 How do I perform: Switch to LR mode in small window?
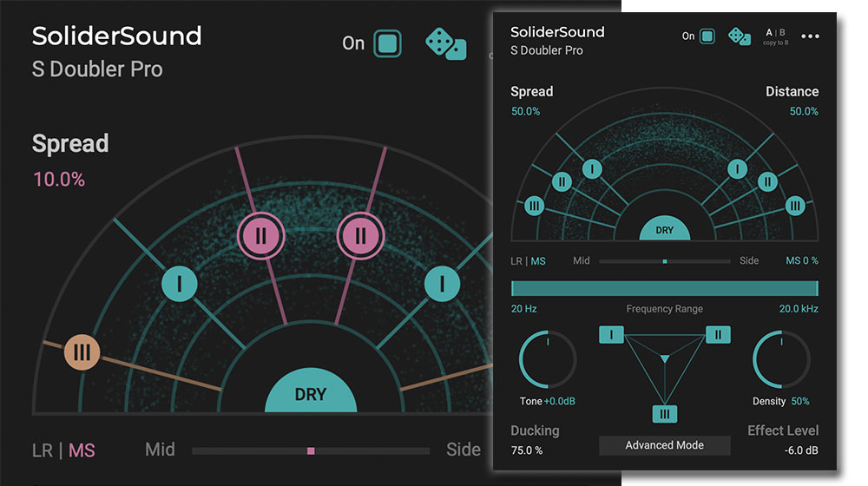pyautogui.click(x=516, y=261)
